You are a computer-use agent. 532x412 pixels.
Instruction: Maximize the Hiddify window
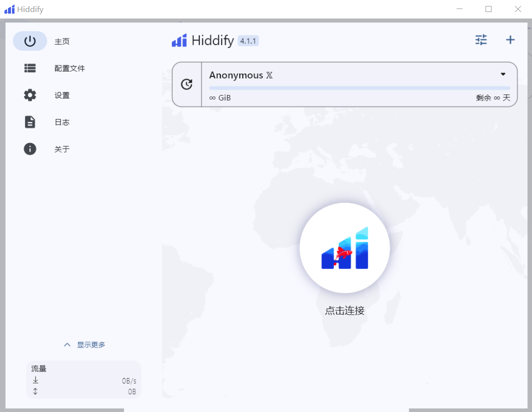(489, 9)
